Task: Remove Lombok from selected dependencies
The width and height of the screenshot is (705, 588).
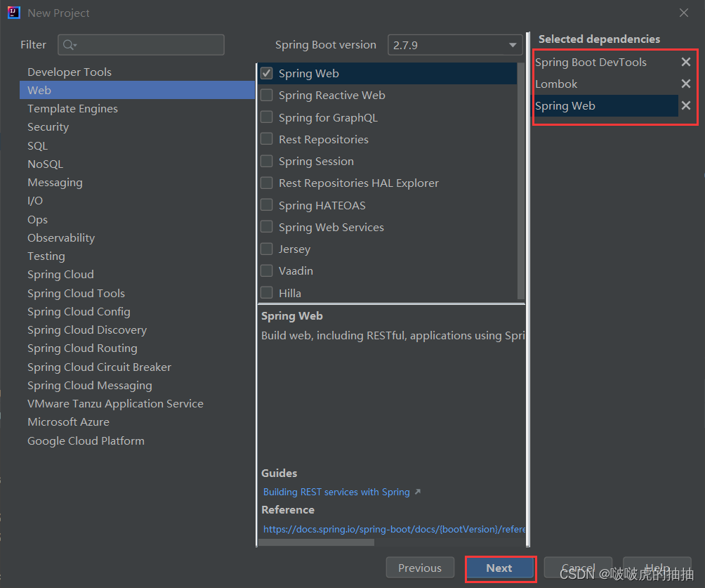Action: [686, 84]
